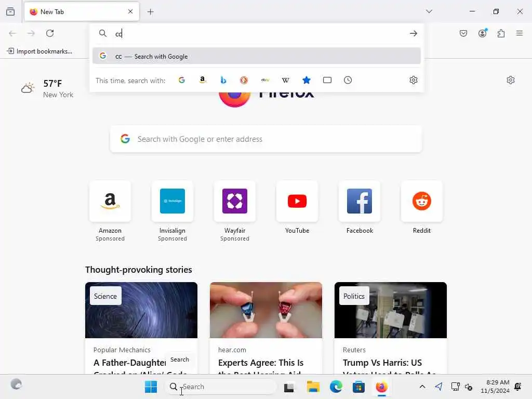Search open tabs using the tab icon
Viewport: 532px width, 399px height.
327,80
